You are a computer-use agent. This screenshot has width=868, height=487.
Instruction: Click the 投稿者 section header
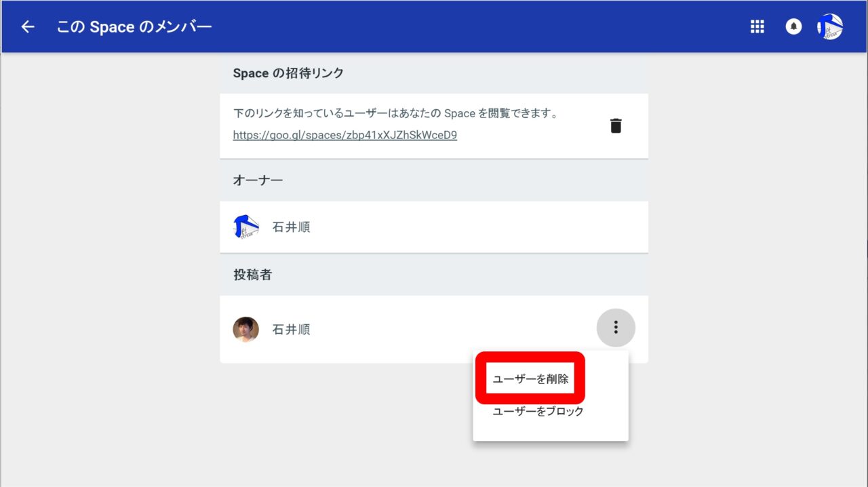click(252, 275)
